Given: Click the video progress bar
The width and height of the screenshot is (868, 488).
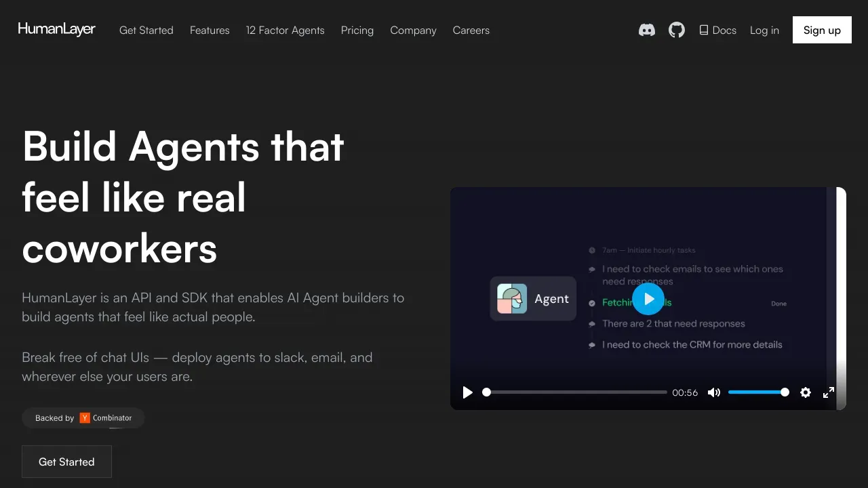Looking at the screenshot, I should click(x=575, y=392).
